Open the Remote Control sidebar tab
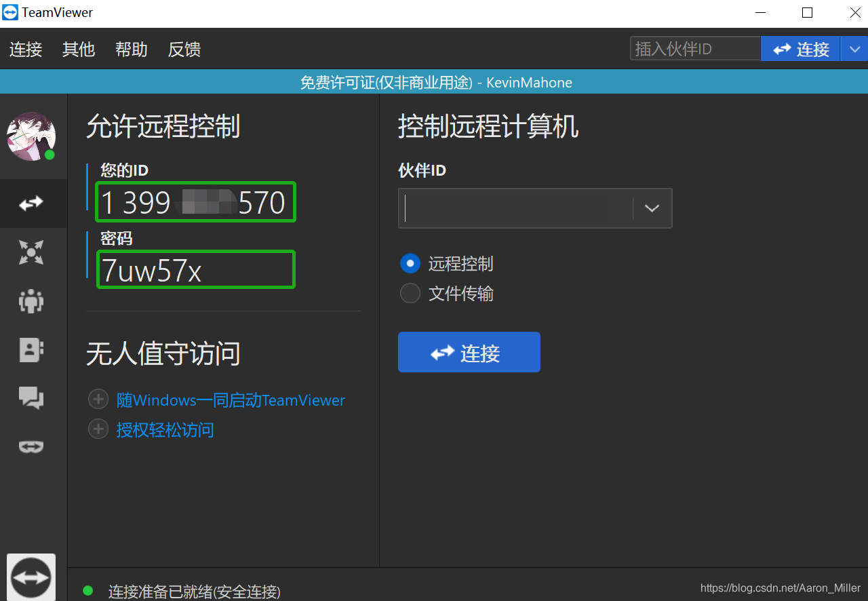Viewport: 868px width, 601px height. (x=31, y=203)
